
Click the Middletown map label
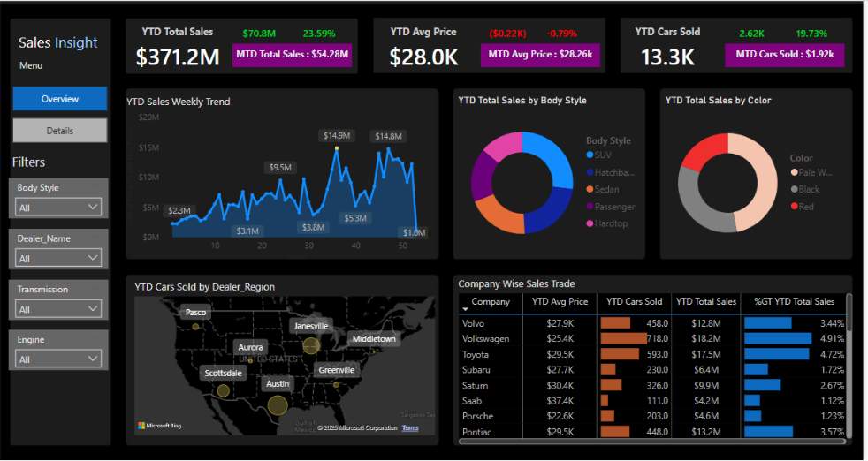tap(374, 339)
